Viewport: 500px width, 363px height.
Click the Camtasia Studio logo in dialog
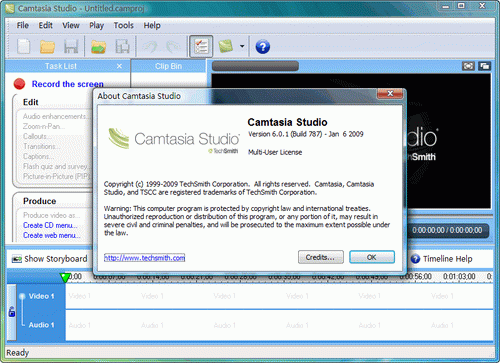tap(173, 140)
